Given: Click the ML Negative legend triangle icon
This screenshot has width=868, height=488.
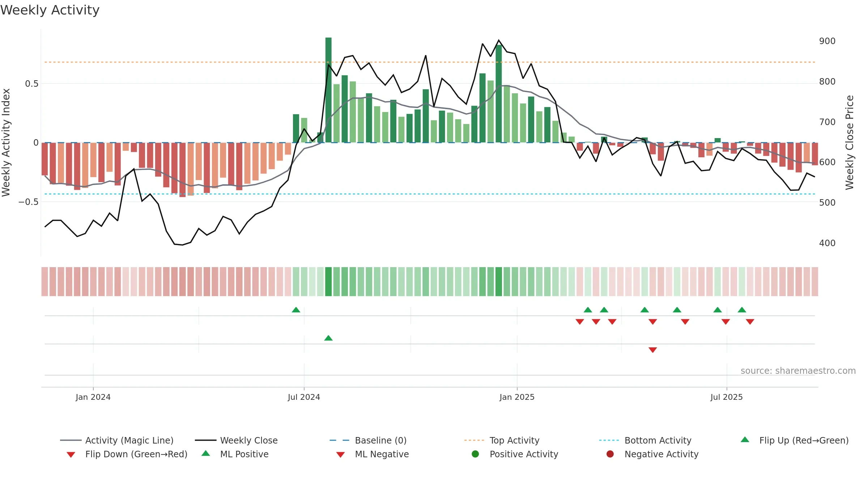Looking at the screenshot, I should (340, 455).
